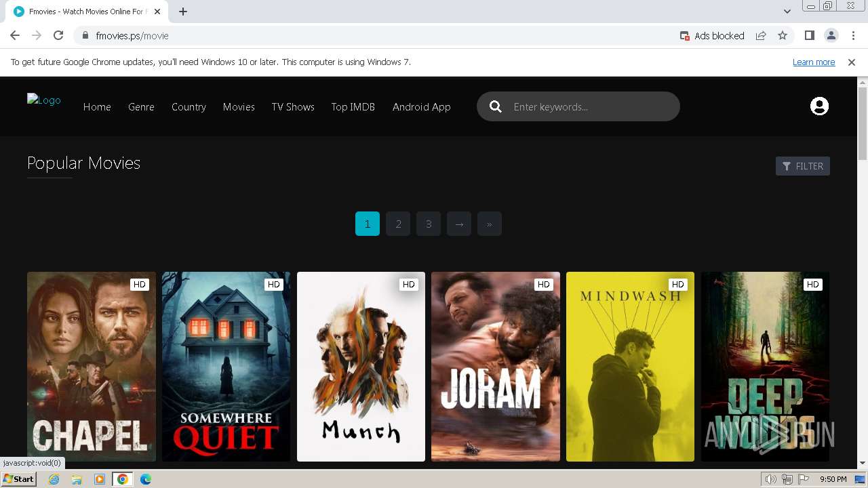Viewport: 868px width, 488px height.
Task: Select the Fmovies browser tab
Action: pos(87,12)
